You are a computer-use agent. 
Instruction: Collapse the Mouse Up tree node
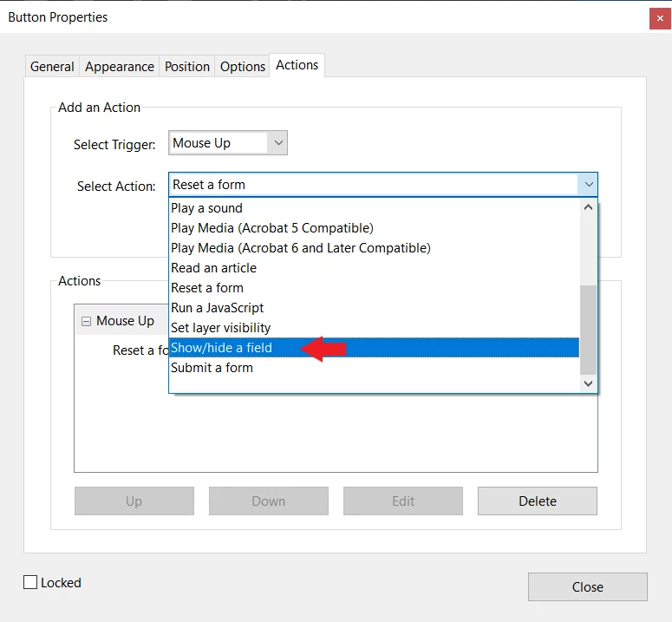(x=86, y=322)
